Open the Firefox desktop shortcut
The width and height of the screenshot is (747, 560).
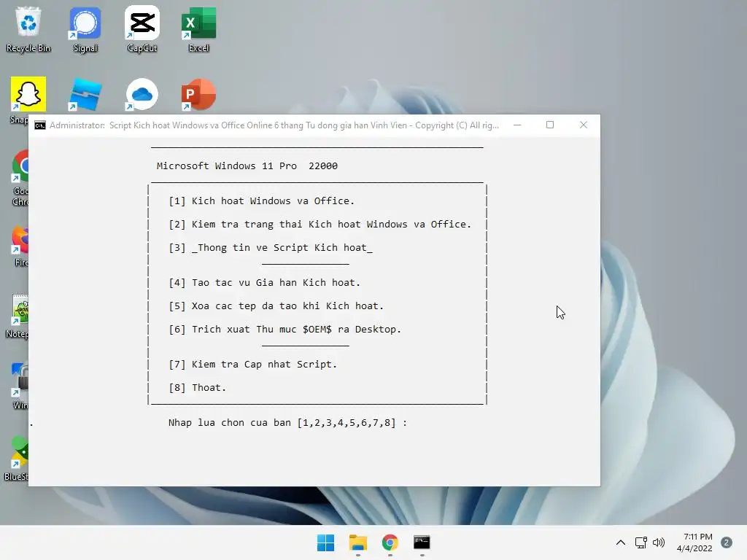[x=20, y=246]
